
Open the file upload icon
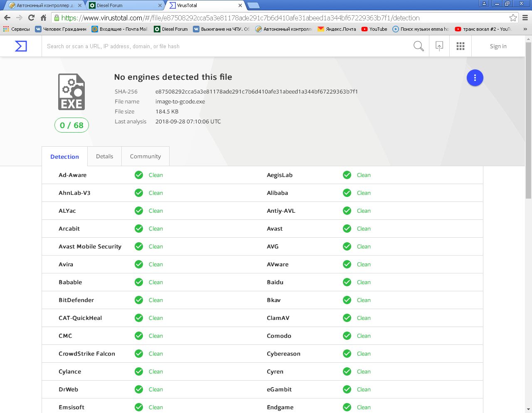pyautogui.click(x=439, y=46)
